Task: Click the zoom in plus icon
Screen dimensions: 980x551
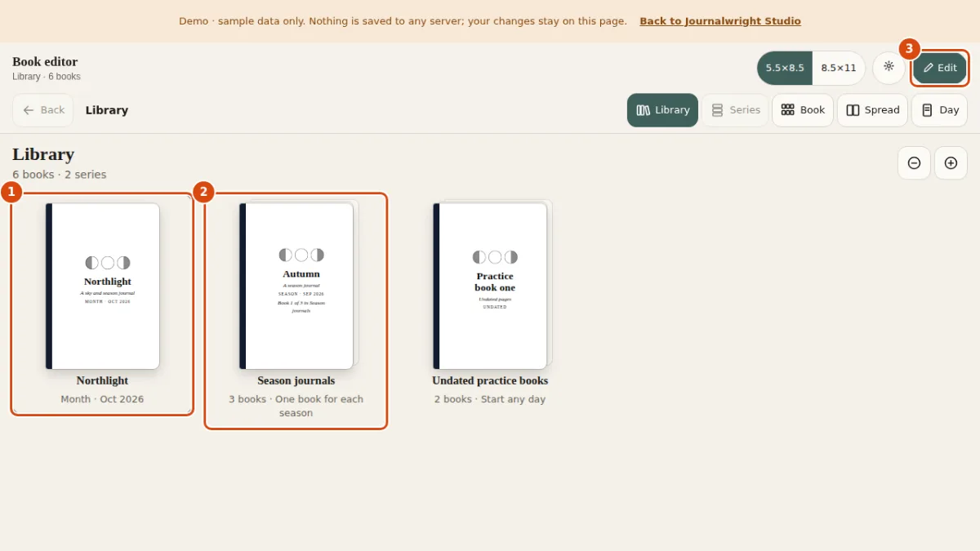Action: [x=951, y=163]
